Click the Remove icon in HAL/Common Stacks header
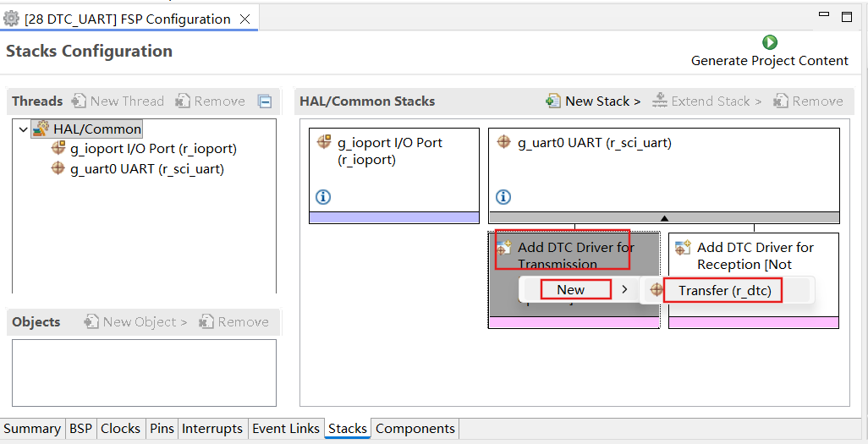 [x=781, y=101]
